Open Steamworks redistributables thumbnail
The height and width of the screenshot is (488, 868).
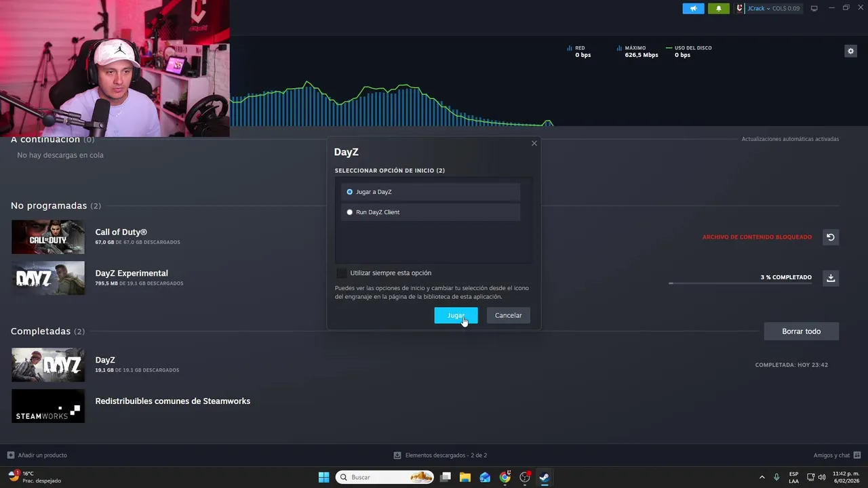(x=48, y=406)
